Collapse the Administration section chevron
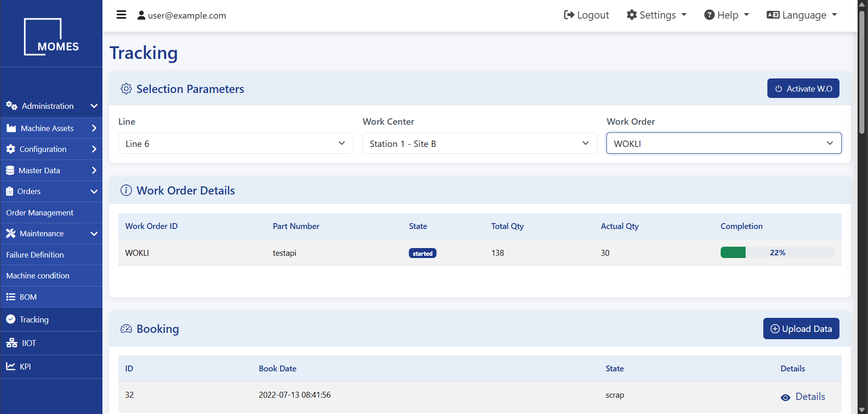The height and width of the screenshot is (414, 868). click(94, 106)
